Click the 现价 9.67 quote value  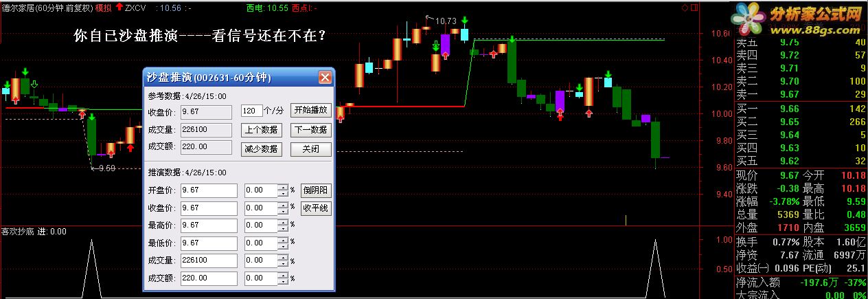coord(789,176)
